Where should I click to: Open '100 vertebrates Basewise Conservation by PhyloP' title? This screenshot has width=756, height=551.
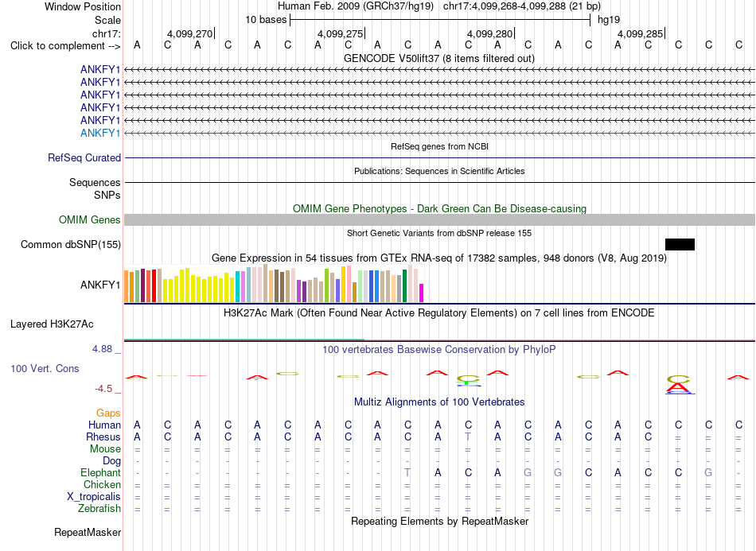439,349
